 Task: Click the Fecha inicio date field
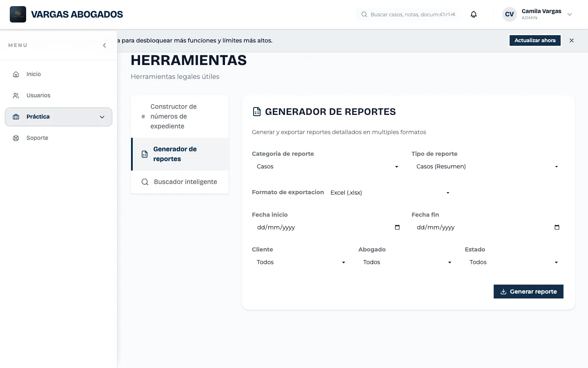[327, 227]
